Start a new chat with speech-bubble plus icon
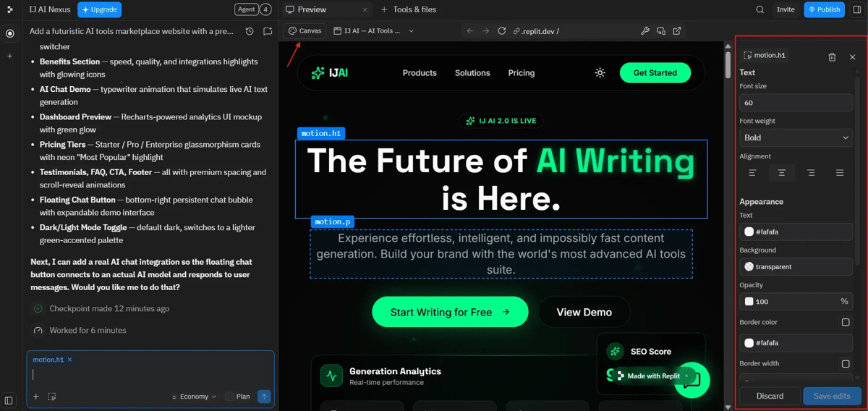 [x=268, y=31]
